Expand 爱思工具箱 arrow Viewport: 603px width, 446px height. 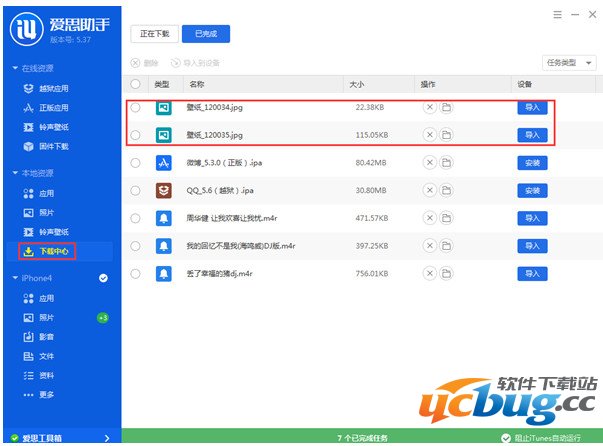107,438
